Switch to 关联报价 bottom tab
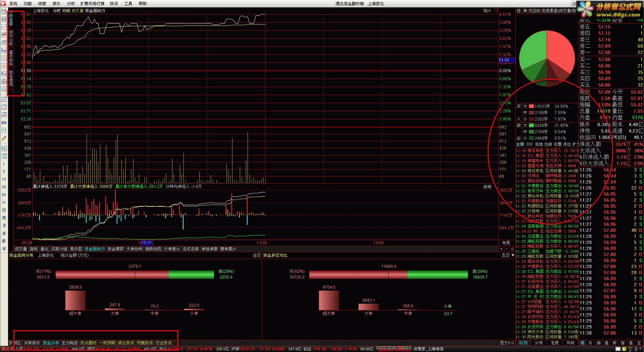Viewport: 644px width, 352px height. [32, 343]
